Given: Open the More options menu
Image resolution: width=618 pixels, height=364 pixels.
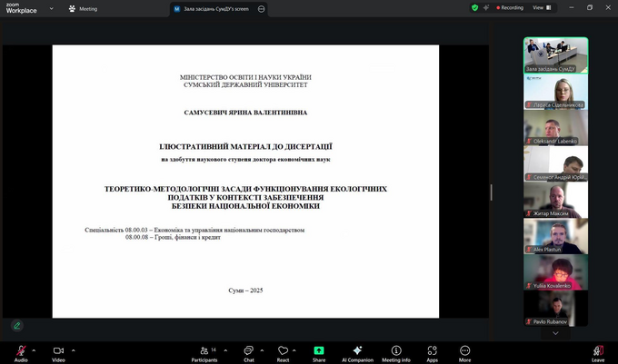Looking at the screenshot, I should (464, 351).
